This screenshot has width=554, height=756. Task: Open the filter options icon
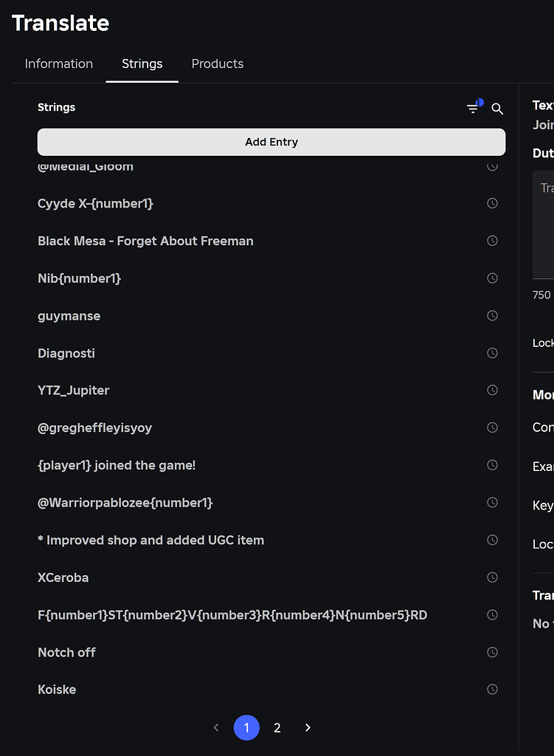pyautogui.click(x=474, y=108)
